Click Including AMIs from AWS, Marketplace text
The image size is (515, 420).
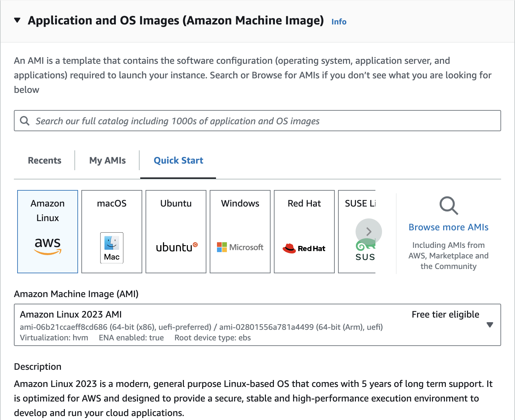tap(449, 256)
